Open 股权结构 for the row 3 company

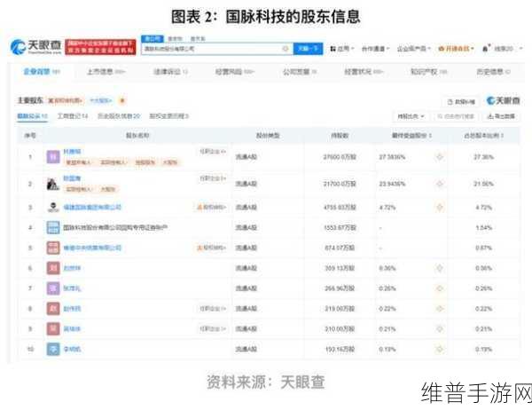pyautogui.click(x=212, y=207)
